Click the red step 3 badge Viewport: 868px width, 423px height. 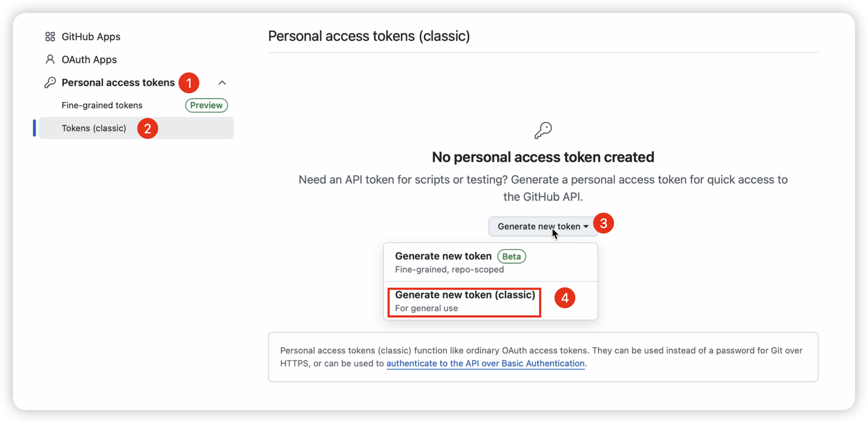point(604,223)
